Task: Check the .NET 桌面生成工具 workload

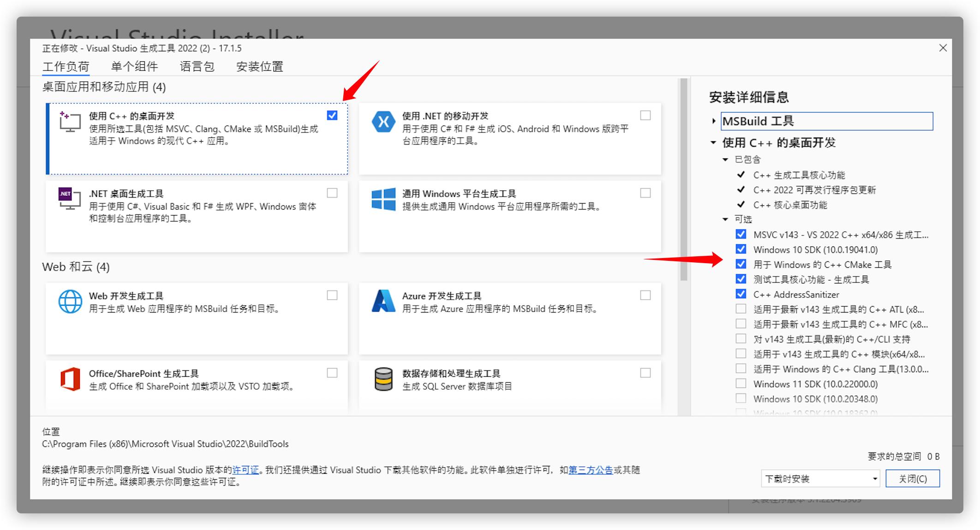Action: 332,193
